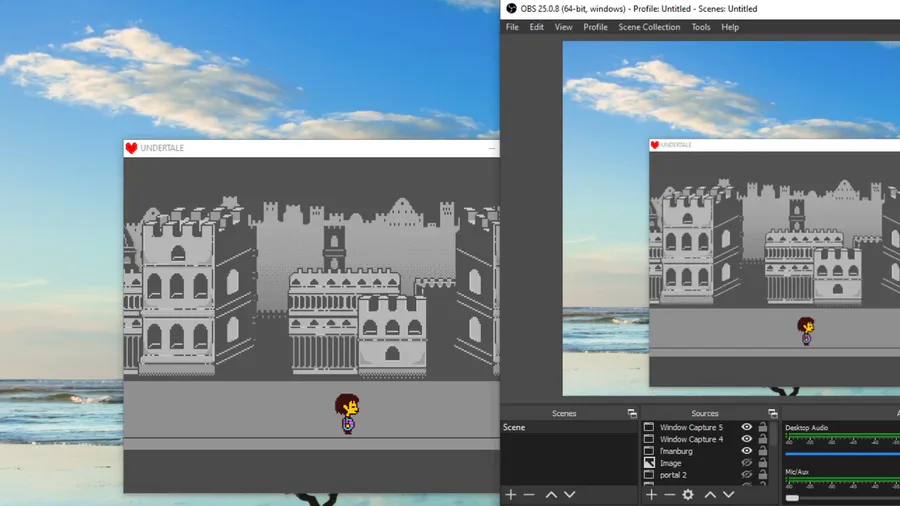Click the Window Capture 5 window icon

click(649, 427)
